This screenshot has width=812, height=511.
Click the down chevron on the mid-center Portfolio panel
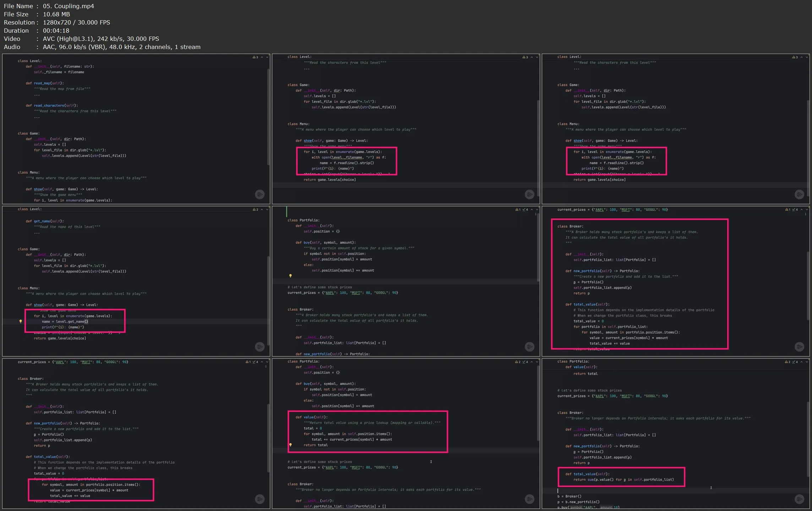click(x=537, y=210)
